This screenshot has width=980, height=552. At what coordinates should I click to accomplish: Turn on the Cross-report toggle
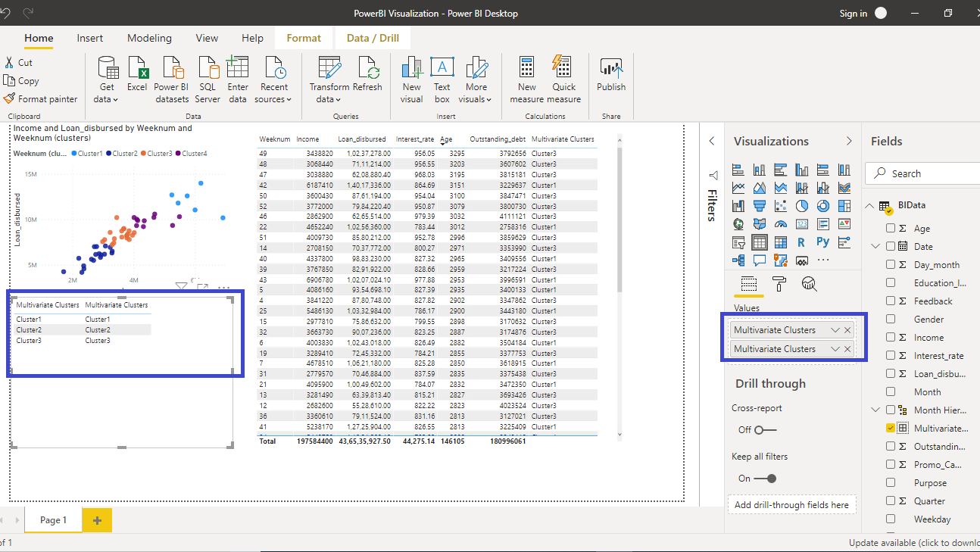[765, 429]
